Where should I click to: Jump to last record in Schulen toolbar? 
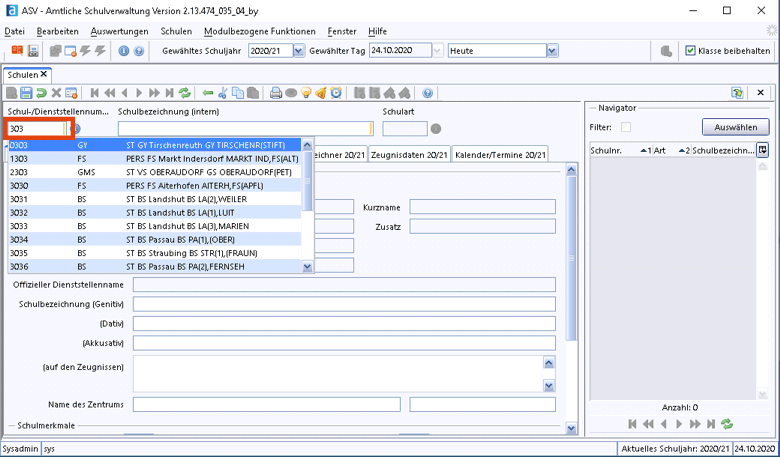(x=170, y=93)
